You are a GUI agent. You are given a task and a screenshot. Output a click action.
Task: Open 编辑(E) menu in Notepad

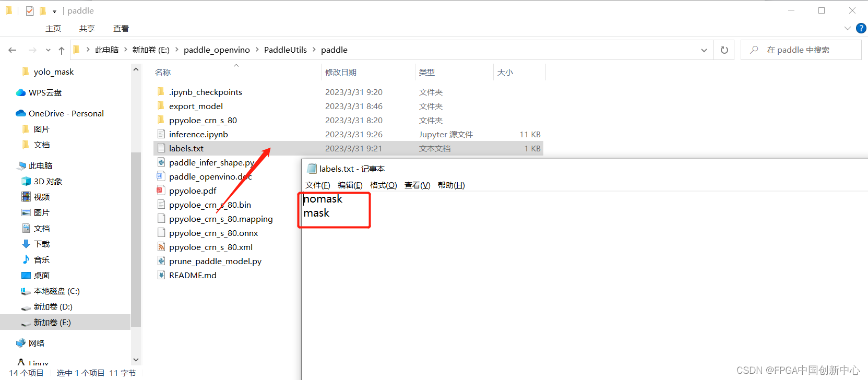click(350, 185)
